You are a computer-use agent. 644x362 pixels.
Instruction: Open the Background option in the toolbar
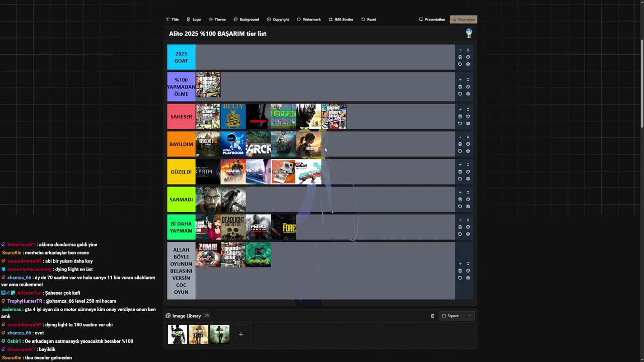point(246,20)
